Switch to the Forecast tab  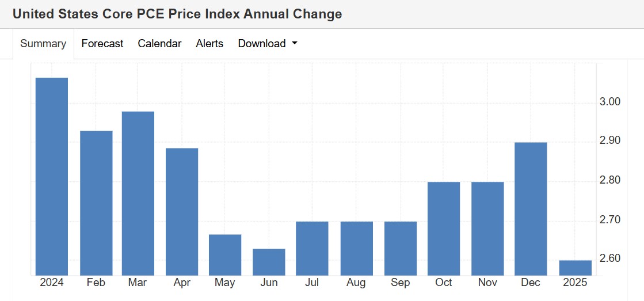coord(102,44)
